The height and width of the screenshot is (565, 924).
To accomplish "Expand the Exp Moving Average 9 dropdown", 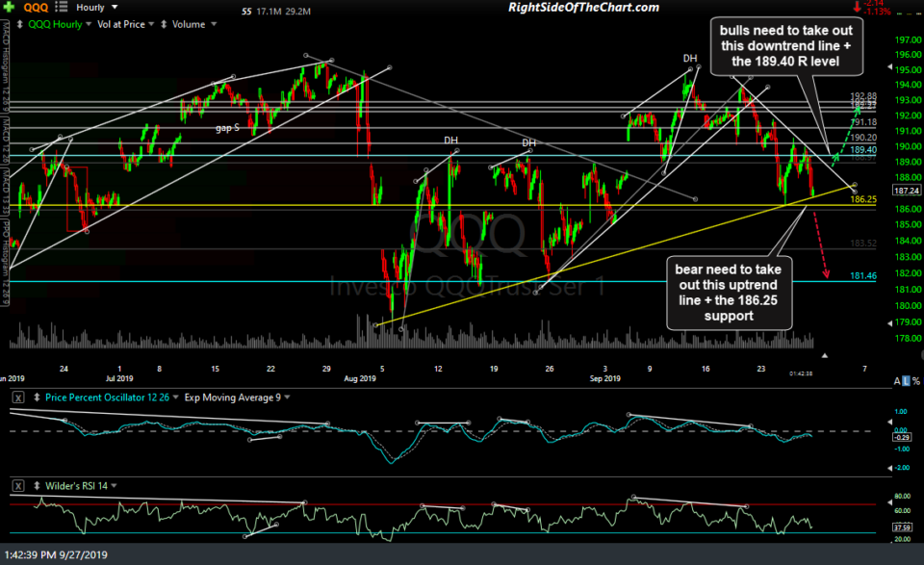I will [286, 398].
